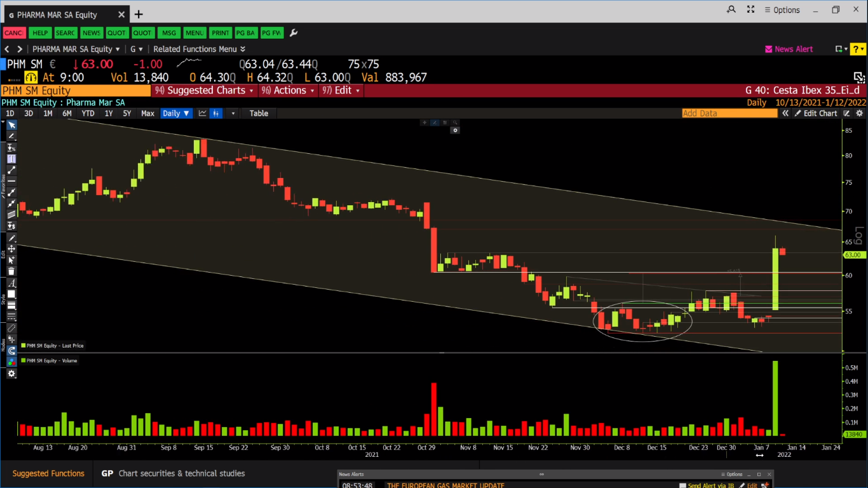Click the PHM SM Equity security field

76,90
